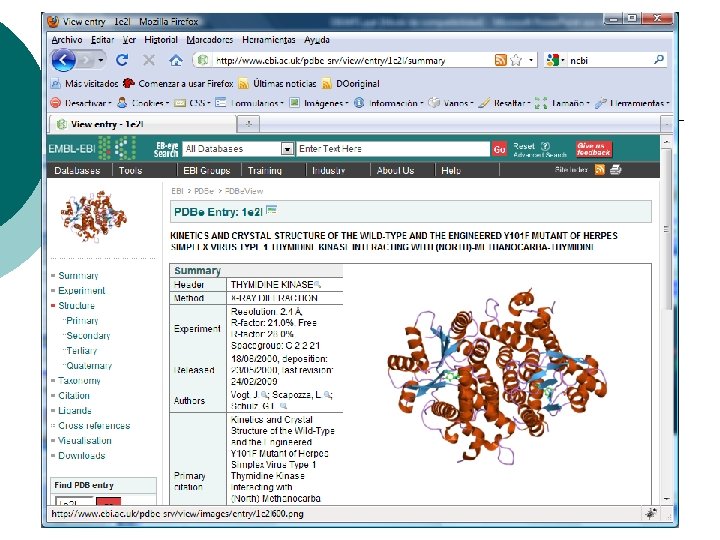The image size is (720, 540).
Task: Open a new tab with plus button
Action: [248, 124]
